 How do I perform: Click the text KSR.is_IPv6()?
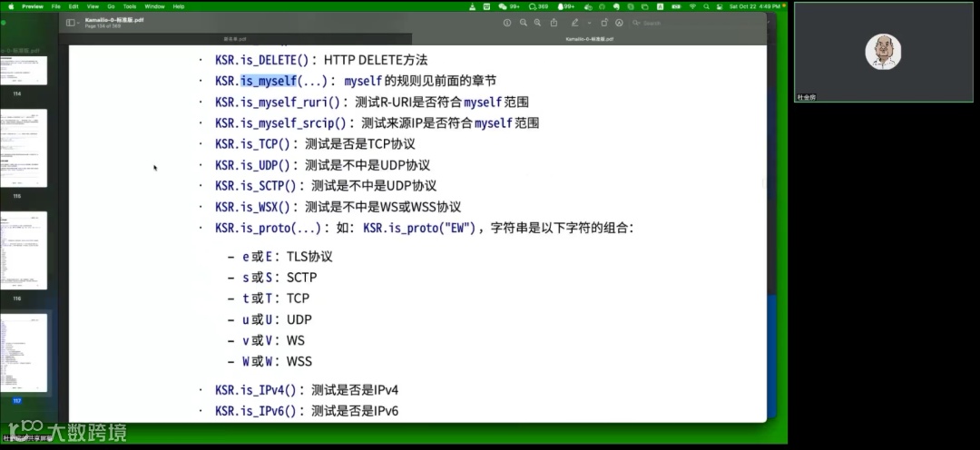[256, 411]
